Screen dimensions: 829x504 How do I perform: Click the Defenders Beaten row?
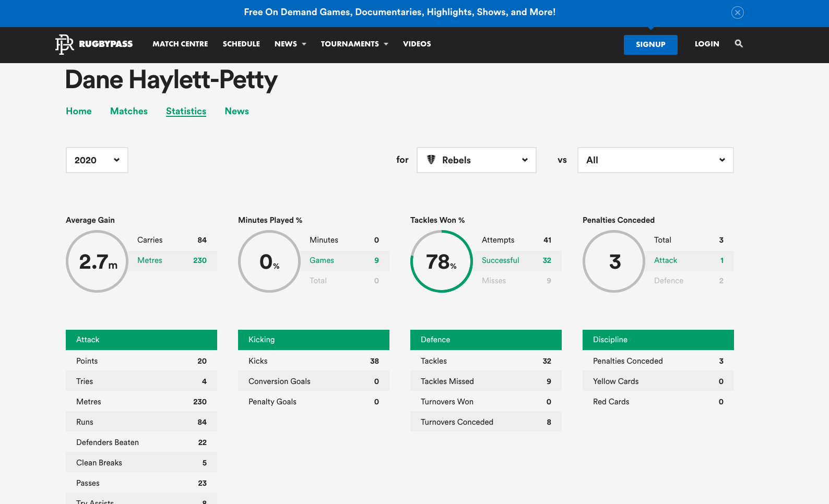(141, 442)
